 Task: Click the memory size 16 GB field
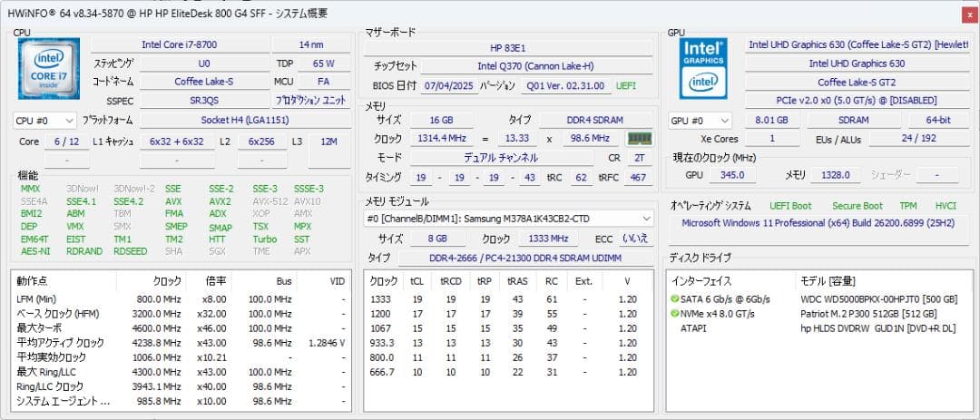441,120
